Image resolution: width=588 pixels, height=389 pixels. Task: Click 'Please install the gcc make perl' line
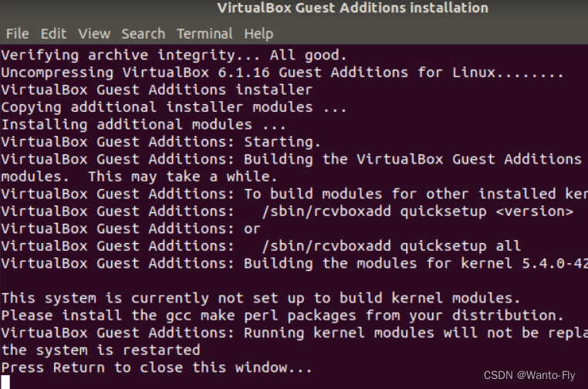point(282,316)
